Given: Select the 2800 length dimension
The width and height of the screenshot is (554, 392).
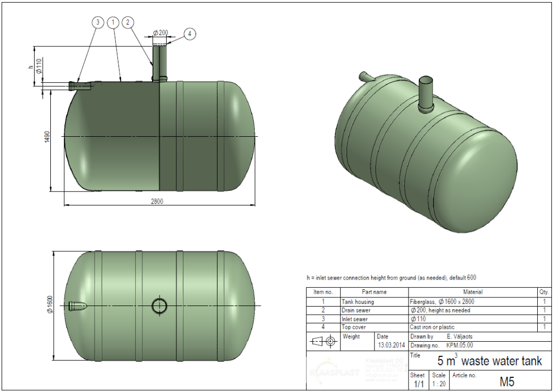Looking at the screenshot, I should tap(157, 201).
